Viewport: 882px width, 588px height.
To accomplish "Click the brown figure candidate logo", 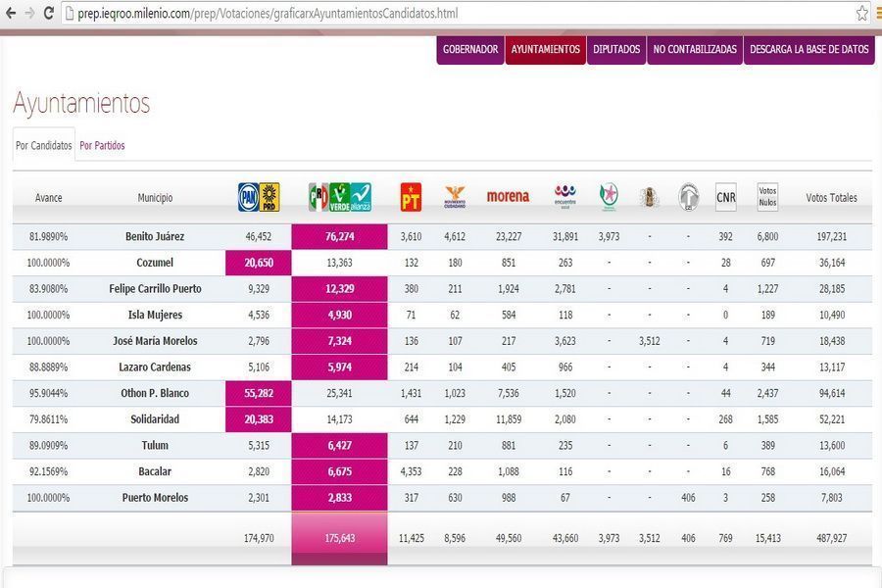I will pyautogui.click(x=649, y=197).
